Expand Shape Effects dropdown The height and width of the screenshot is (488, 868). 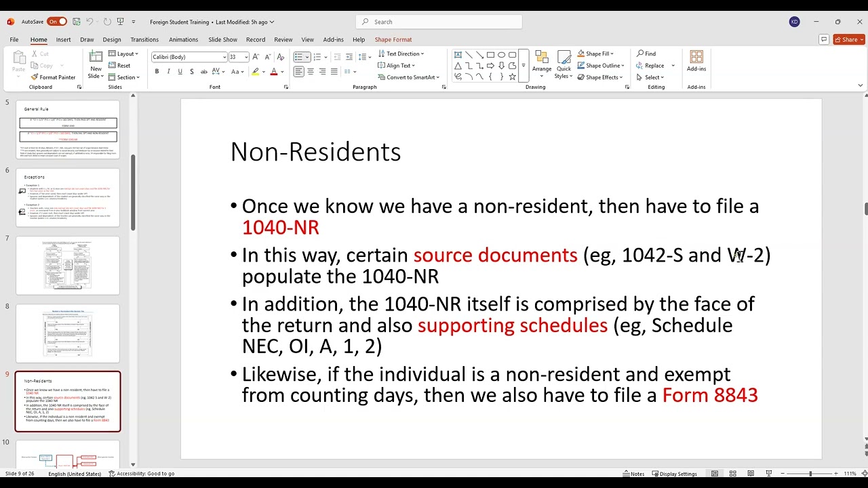[x=600, y=77]
